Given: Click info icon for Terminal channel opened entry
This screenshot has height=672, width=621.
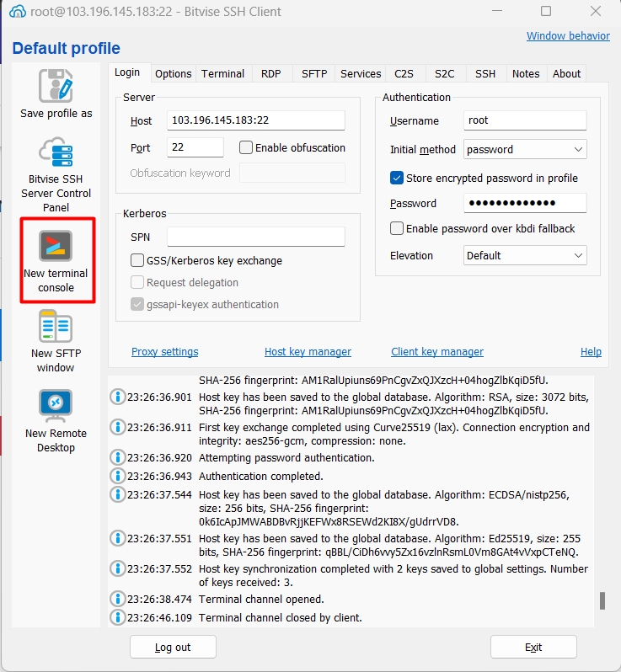Looking at the screenshot, I should 117,599.
